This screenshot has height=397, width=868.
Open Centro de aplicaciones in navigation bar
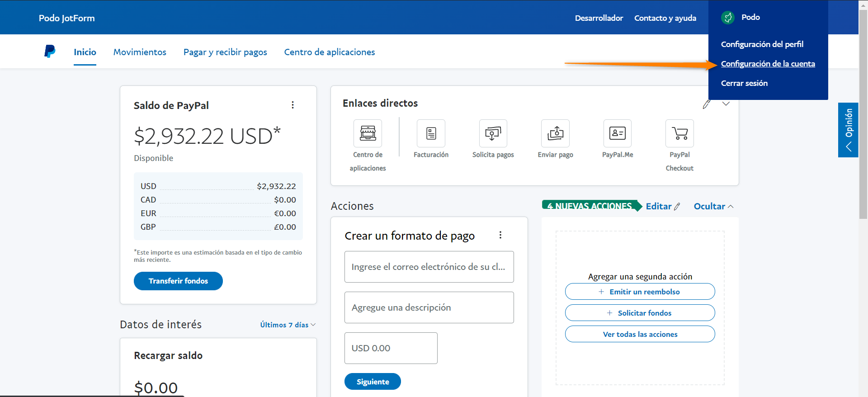pos(330,52)
